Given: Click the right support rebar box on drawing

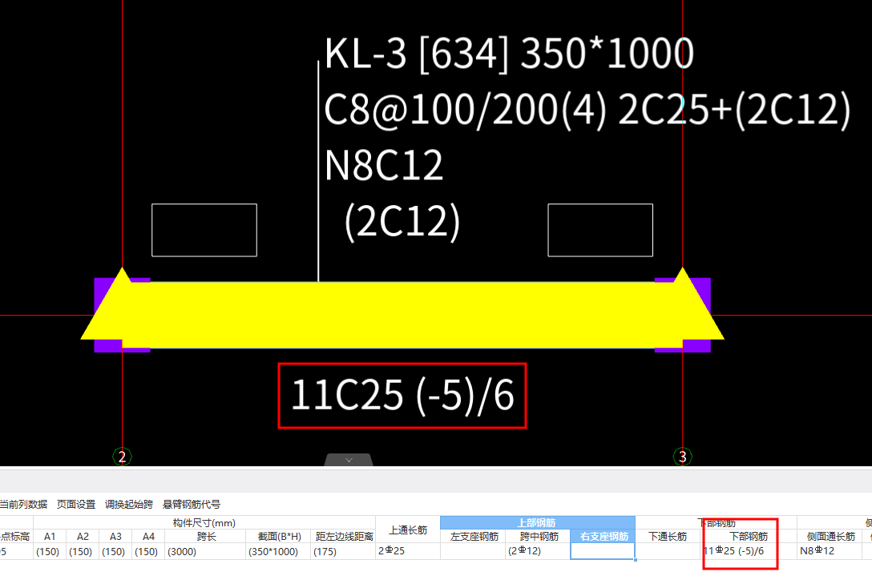Looking at the screenshot, I should tap(600, 230).
